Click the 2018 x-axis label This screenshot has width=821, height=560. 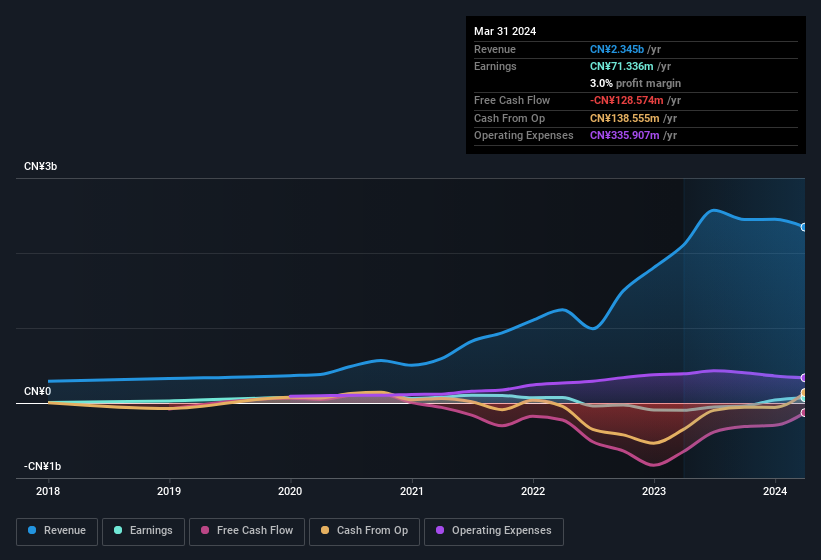(48, 491)
